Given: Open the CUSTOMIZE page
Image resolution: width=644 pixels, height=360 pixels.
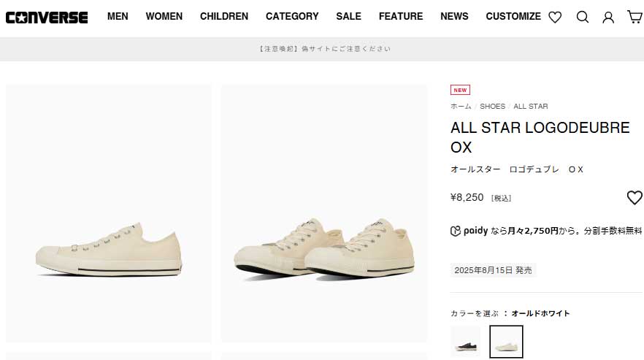Looking at the screenshot, I should (513, 16).
